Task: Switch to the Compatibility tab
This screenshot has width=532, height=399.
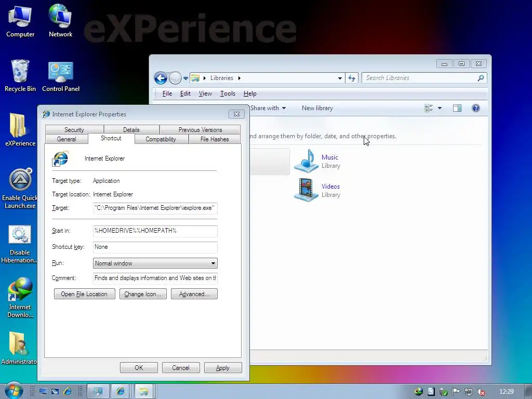Action: pyautogui.click(x=161, y=139)
